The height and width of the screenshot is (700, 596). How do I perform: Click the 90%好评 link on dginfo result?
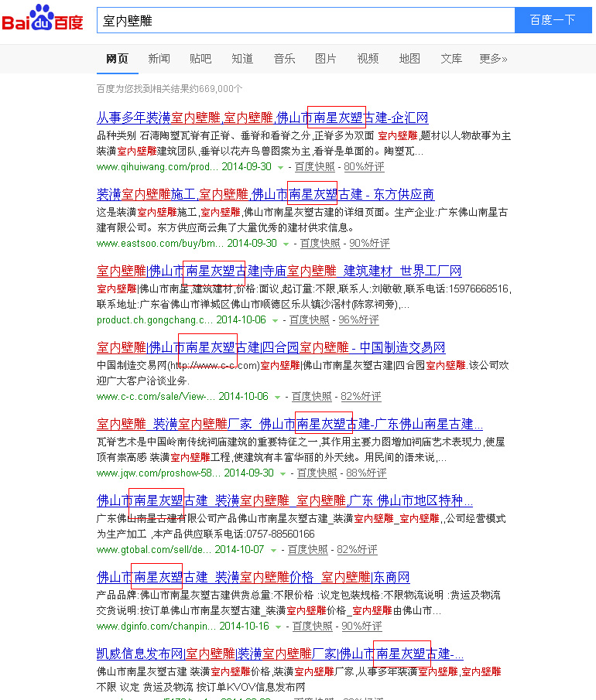click(x=362, y=627)
